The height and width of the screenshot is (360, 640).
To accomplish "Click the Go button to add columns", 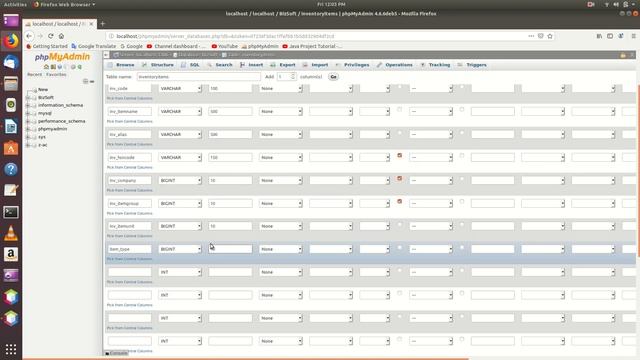I will 333,77.
